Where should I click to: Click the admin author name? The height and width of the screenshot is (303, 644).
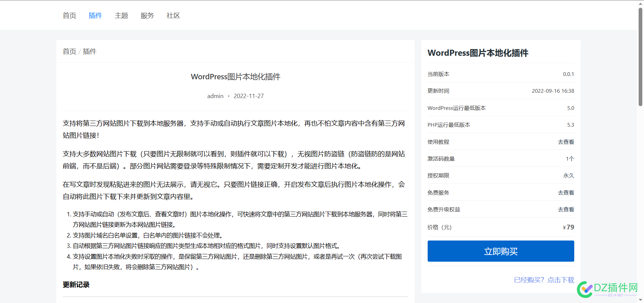click(215, 96)
